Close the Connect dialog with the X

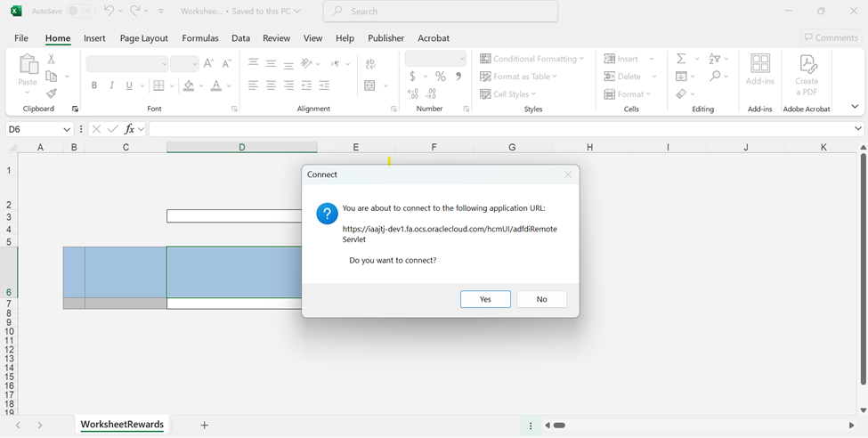click(x=568, y=174)
